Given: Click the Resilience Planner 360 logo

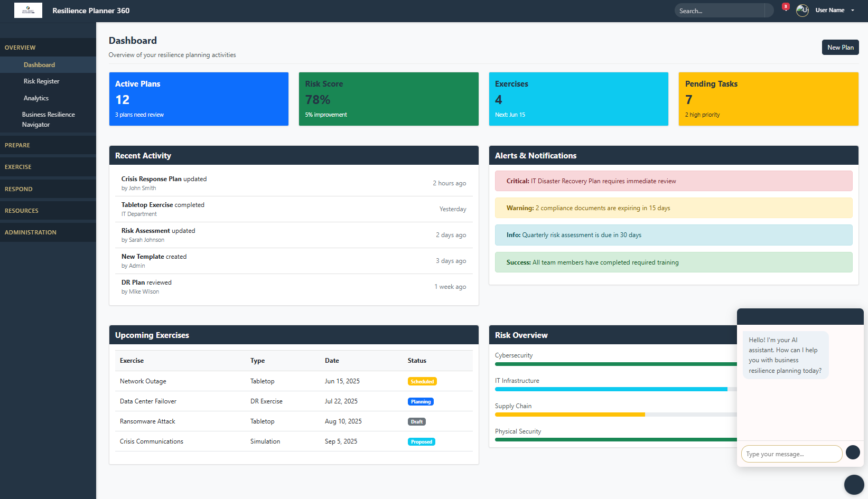Looking at the screenshot, I should click(28, 10).
